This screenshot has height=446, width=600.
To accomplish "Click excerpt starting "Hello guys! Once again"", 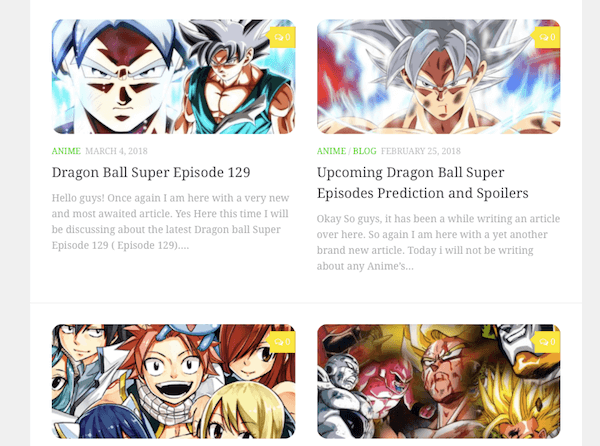I will coord(170,221).
